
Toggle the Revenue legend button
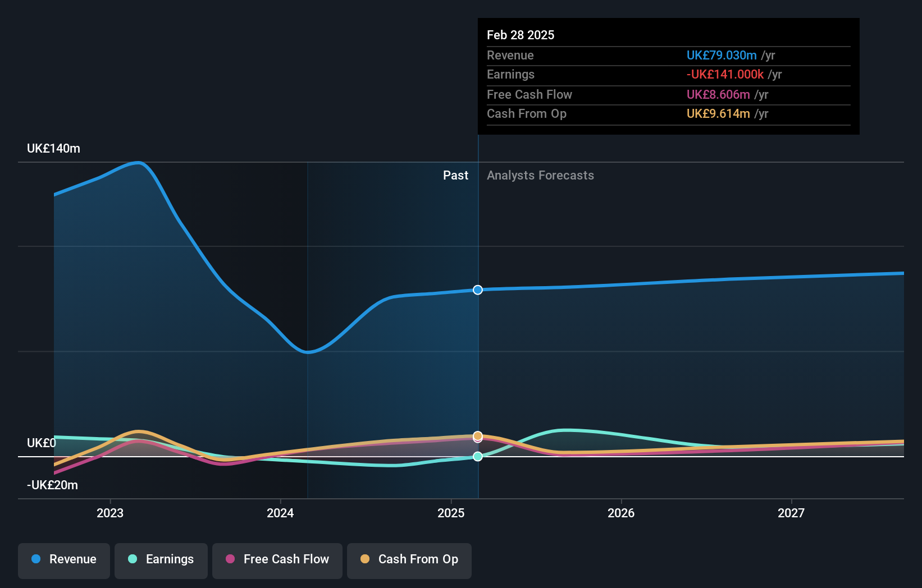pos(64,561)
